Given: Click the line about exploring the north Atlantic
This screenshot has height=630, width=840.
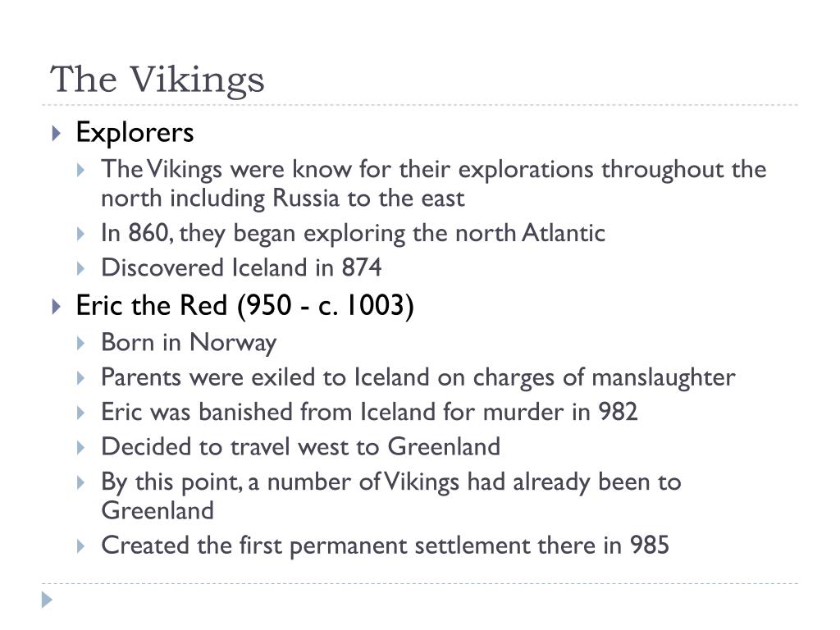Looking at the screenshot, I should pyautogui.click(x=353, y=233).
